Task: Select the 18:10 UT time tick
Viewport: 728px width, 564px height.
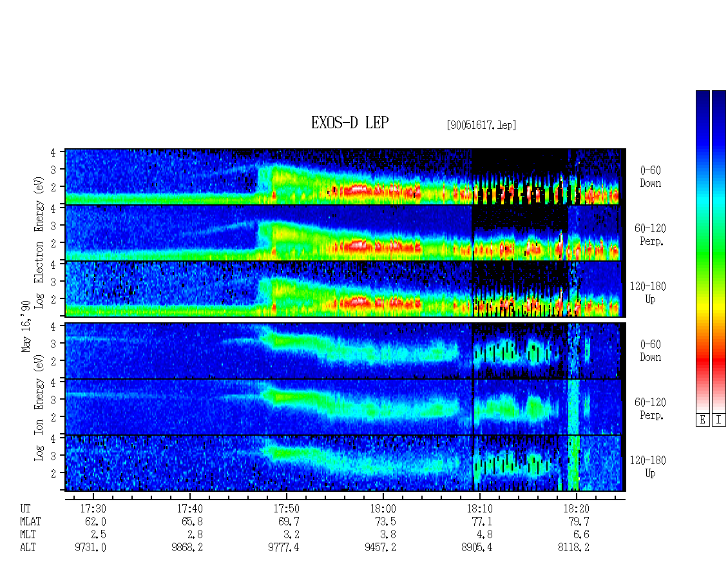Action: [479, 509]
